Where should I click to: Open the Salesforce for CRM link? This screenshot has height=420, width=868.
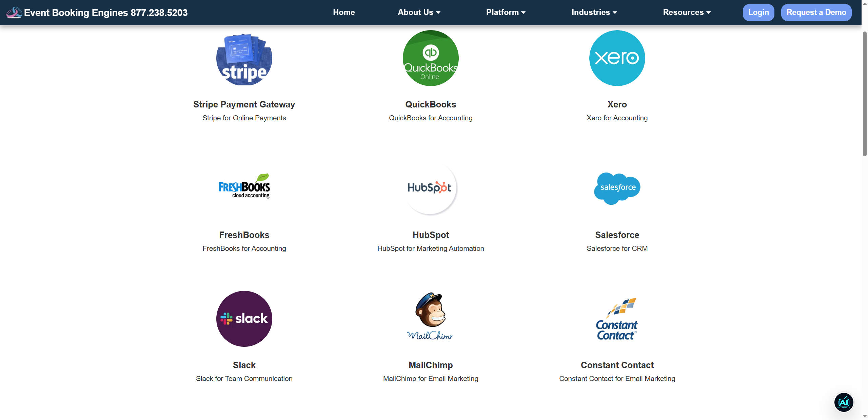coord(617,248)
